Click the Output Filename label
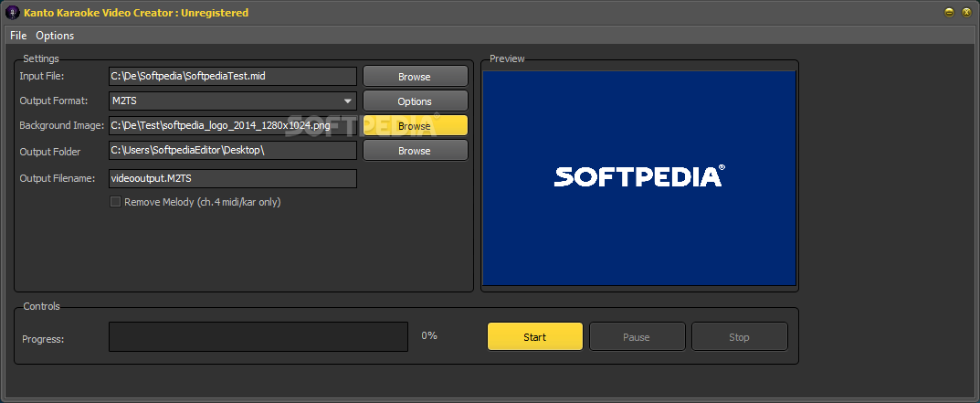Viewport: 980px width, 403px height. [57, 177]
